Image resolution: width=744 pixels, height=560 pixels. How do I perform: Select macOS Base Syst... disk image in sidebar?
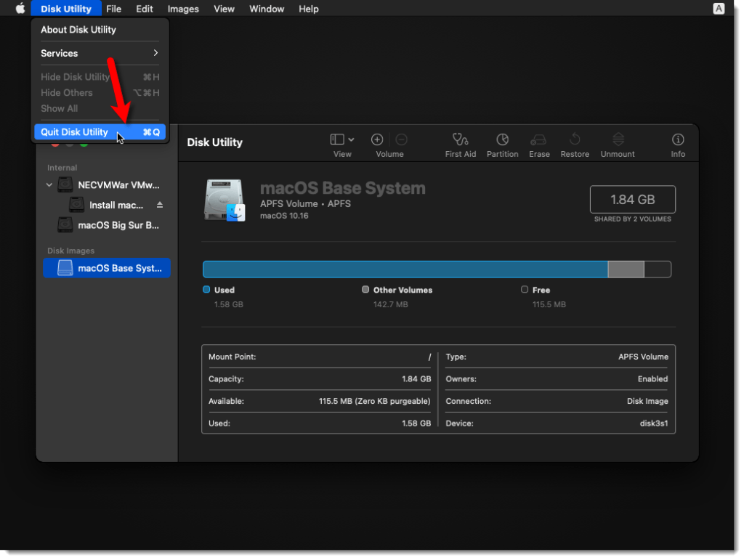click(x=107, y=268)
